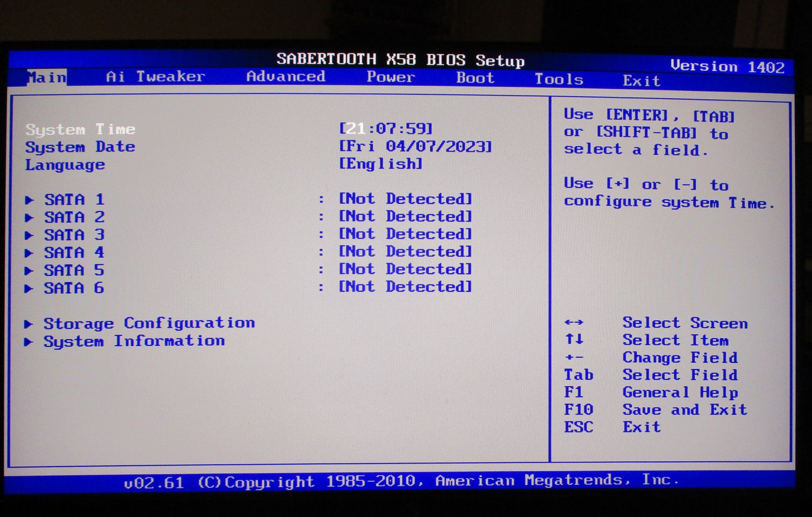The height and width of the screenshot is (517, 812).
Task: Open the SATA 4 entry
Action: point(74,252)
